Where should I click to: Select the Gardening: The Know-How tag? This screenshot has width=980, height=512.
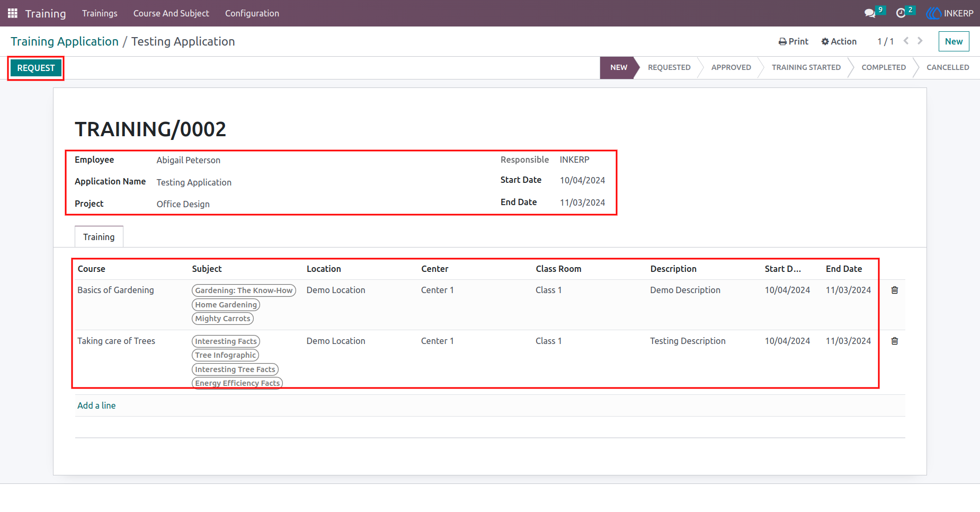244,290
